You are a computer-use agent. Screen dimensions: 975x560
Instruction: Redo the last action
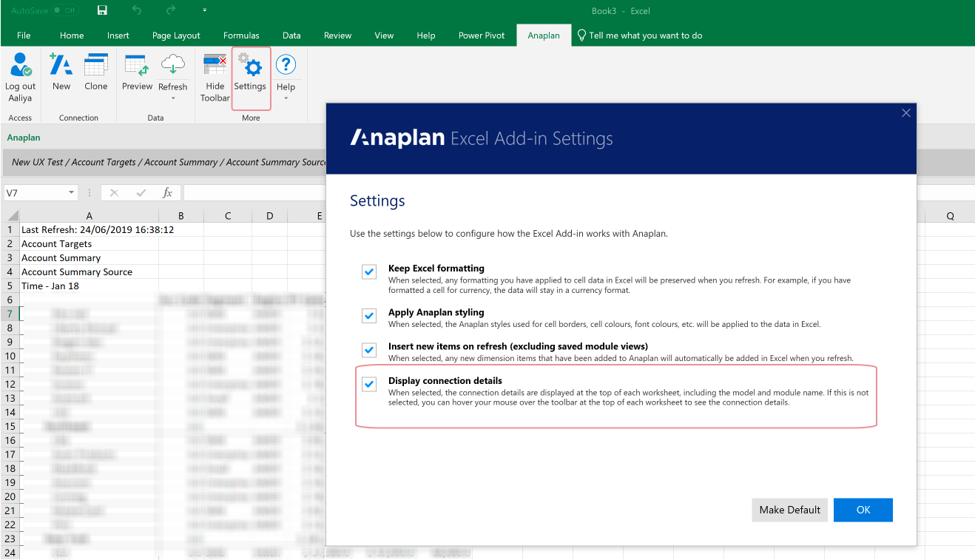[171, 10]
